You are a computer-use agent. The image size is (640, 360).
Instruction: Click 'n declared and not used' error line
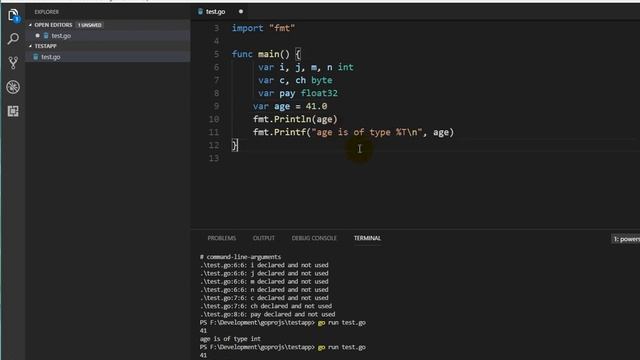[x=264, y=289]
